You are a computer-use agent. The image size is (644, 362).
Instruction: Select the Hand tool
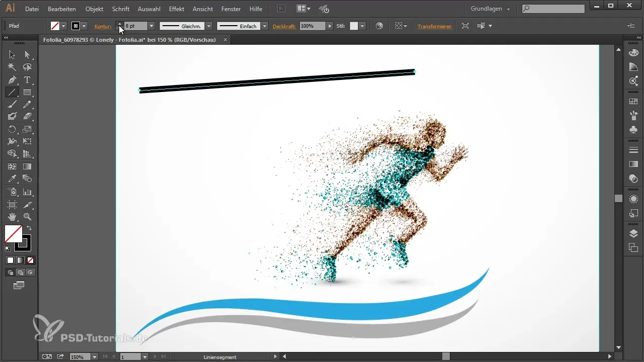12,217
